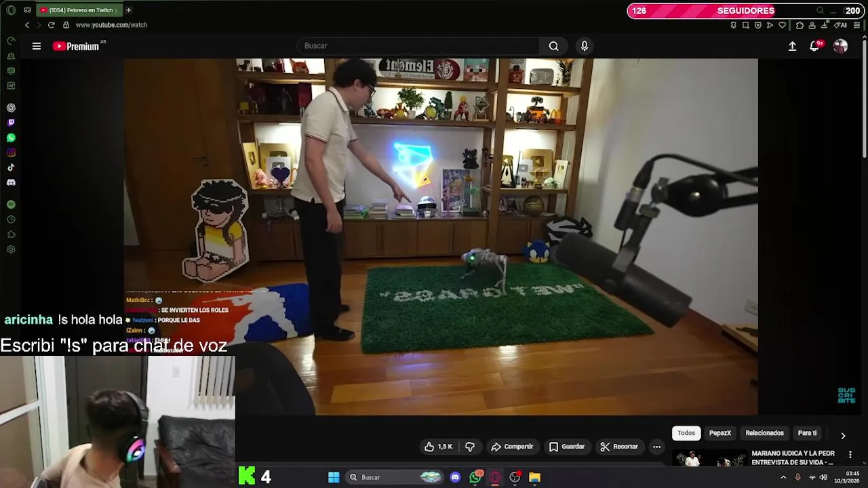The image size is (868, 488).
Task: Open Discord in the sidebar
Action: pyautogui.click(x=11, y=182)
